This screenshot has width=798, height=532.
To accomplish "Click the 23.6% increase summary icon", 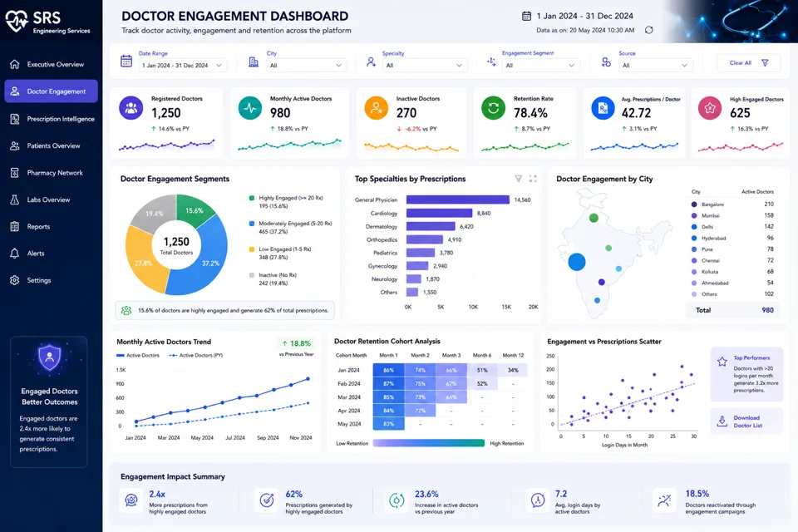I will point(397,500).
